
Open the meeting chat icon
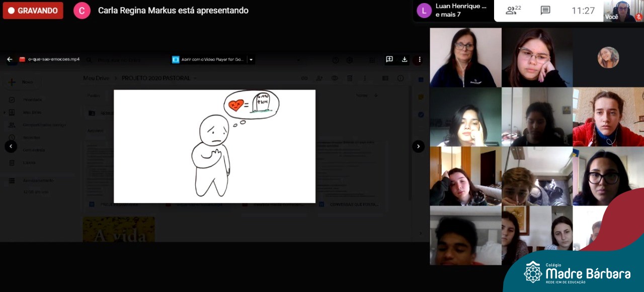click(x=545, y=11)
